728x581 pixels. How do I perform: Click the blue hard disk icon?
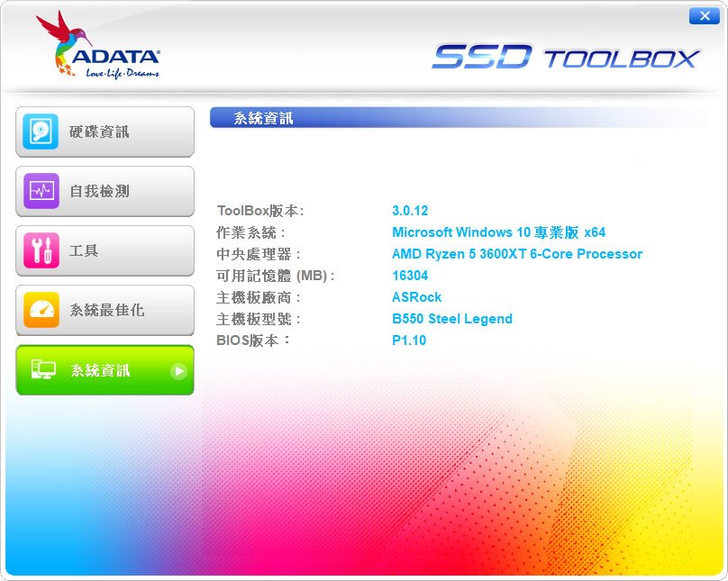tap(41, 132)
